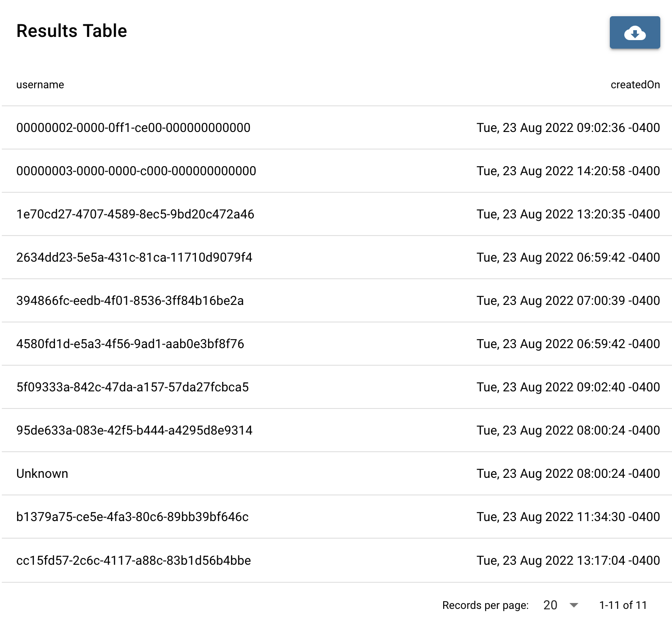This screenshot has width=672, height=626.
Task: Click username 2634dd23-5e5a-431c-81ca-11710d9079f4
Action: coord(134,258)
